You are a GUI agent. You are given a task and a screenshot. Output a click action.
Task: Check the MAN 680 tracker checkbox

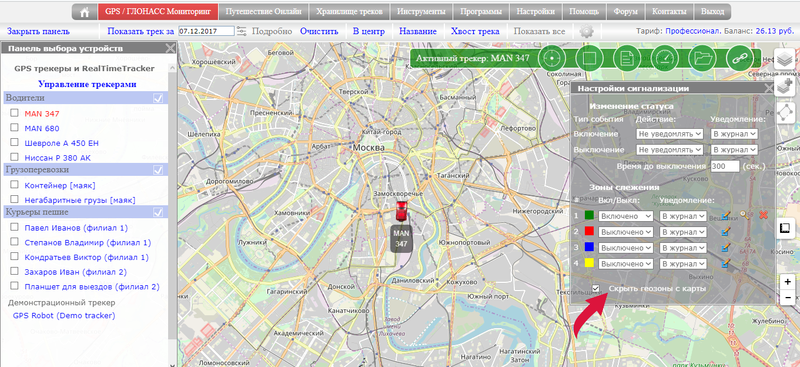click(x=14, y=128)
